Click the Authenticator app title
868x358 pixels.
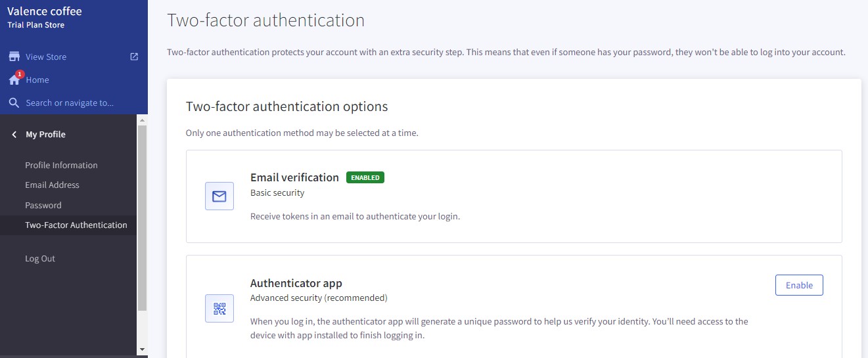(296, 283)
